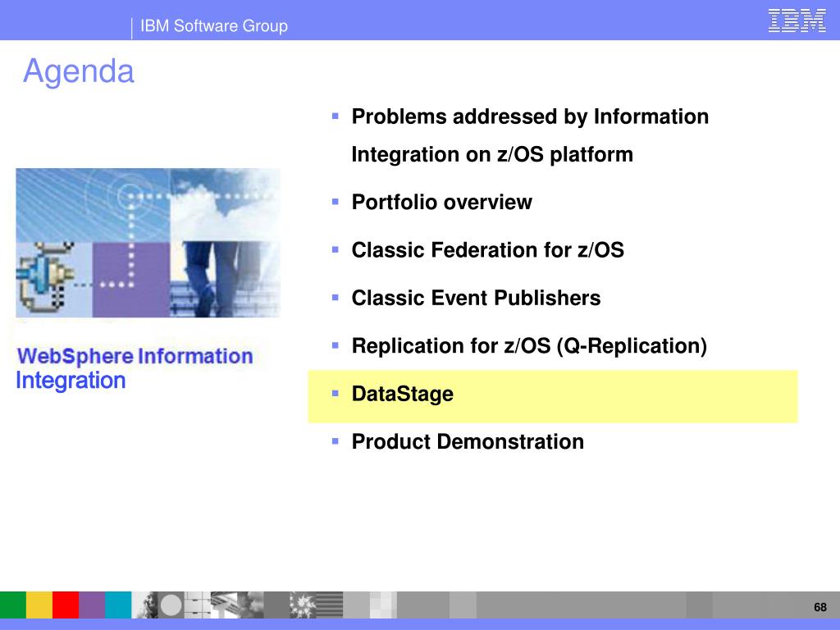Click slide page number 68
This screenshot has height=630, width=840.
(820, 607)
